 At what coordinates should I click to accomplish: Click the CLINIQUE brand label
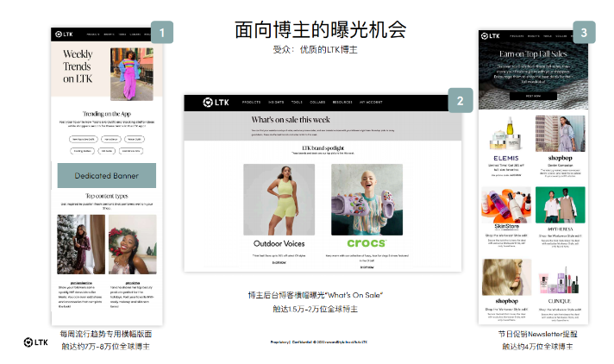[x=560, y=301]
